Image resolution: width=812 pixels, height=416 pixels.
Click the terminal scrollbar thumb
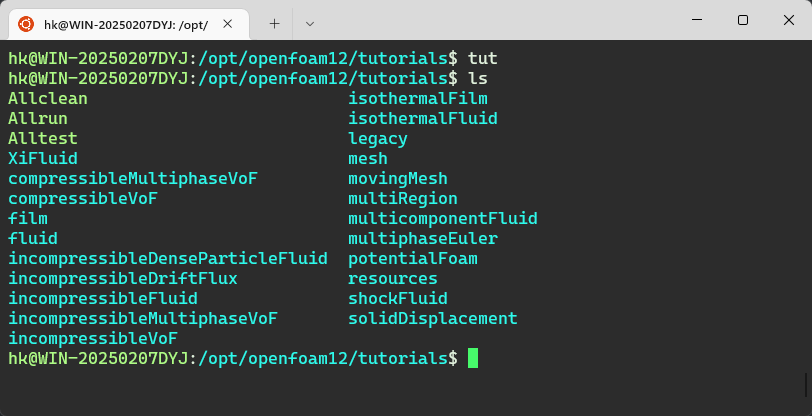(806, 384)
